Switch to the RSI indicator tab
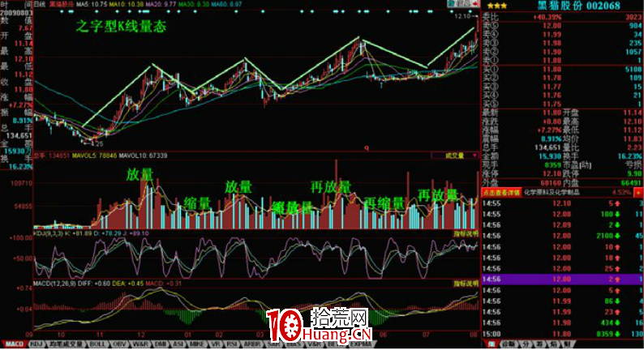This screenshot has width=644, height=350. [232, 344]
